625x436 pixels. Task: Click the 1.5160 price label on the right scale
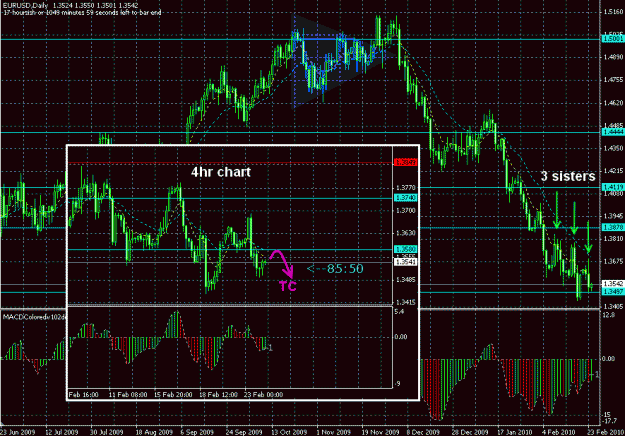pyautogui.click(x=613, y=12)
